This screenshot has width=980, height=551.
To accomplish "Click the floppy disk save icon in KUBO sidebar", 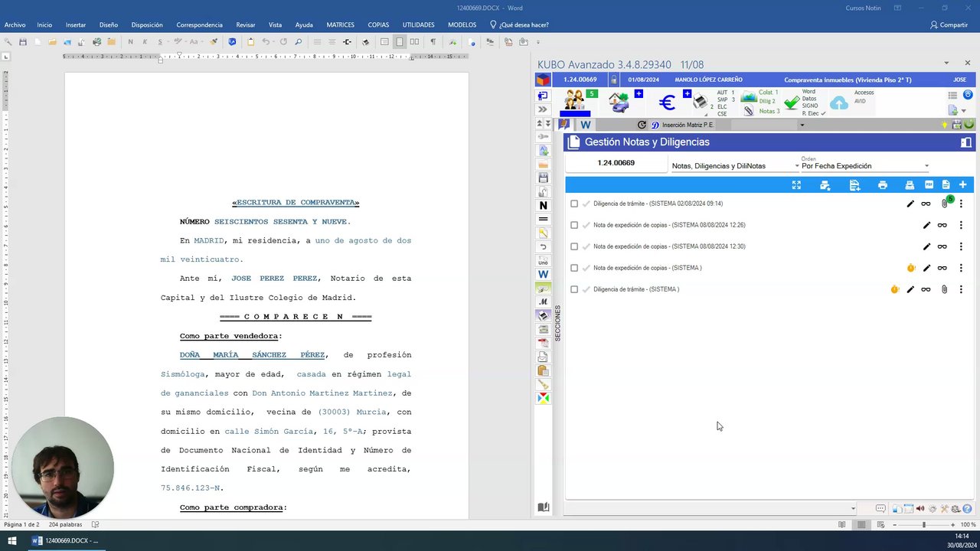I will [x=543, y=178].
